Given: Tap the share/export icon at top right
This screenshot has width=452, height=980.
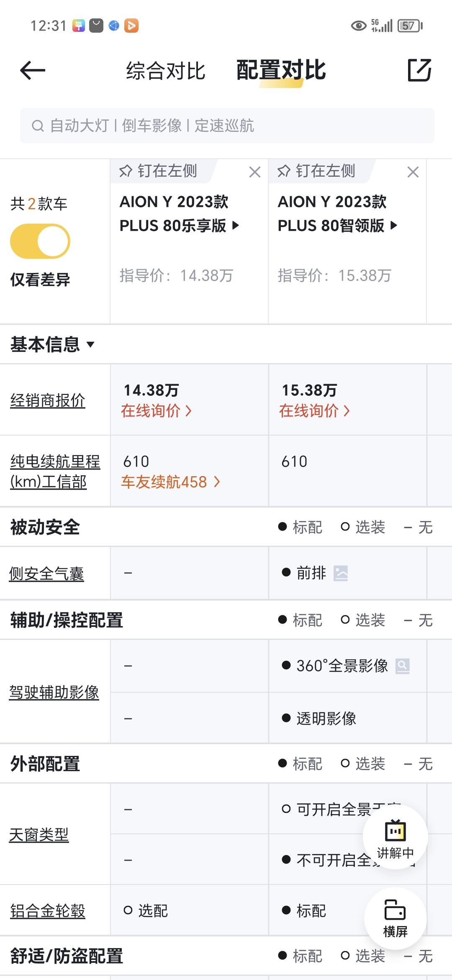Looking at the screenshot, I should 419,70.
